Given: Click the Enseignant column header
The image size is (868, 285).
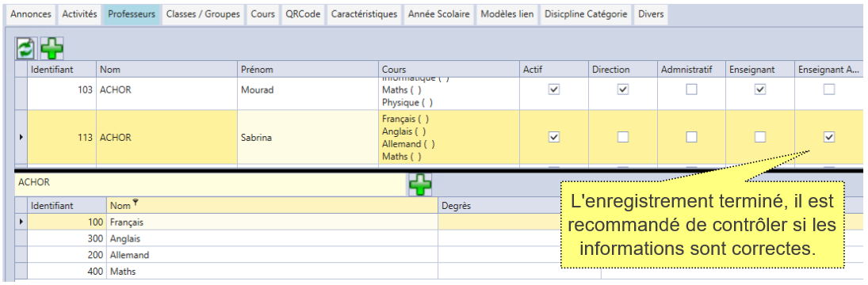Looking at the screenshot, I should [760, 70].
